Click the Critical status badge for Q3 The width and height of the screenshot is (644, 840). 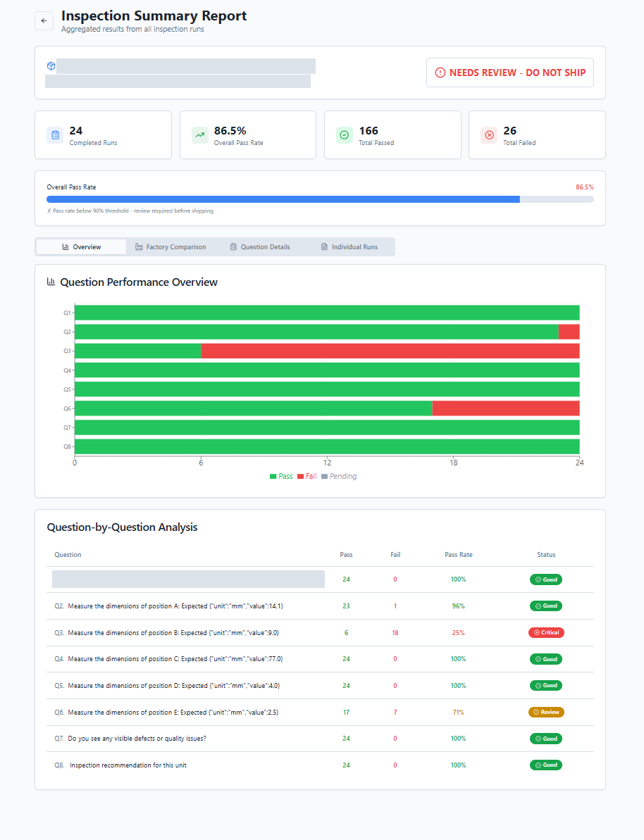pyautogui.click(x=546, y=633)
